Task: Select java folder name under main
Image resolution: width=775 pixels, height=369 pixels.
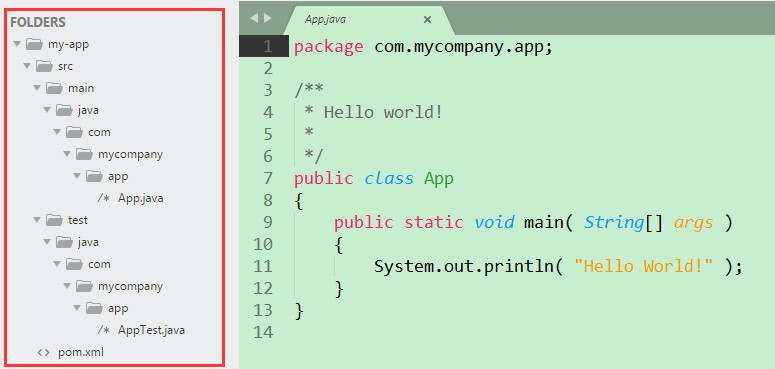Action: click(88, 110)
